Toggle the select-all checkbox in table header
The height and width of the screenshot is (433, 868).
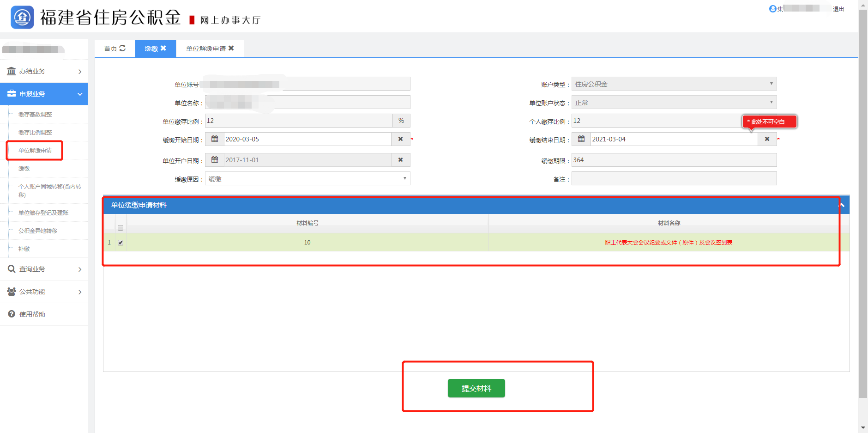click(x=121, y=228)
